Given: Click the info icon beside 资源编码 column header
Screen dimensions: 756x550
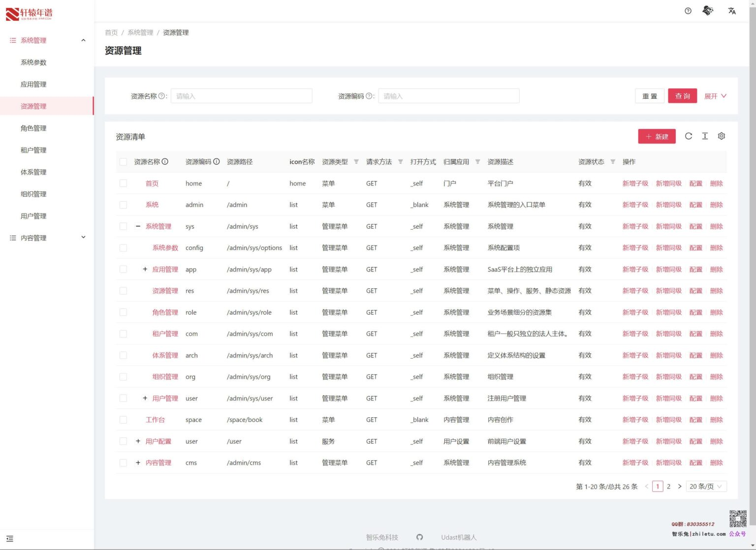Looking at the screenshot, I should coord(216,161).
